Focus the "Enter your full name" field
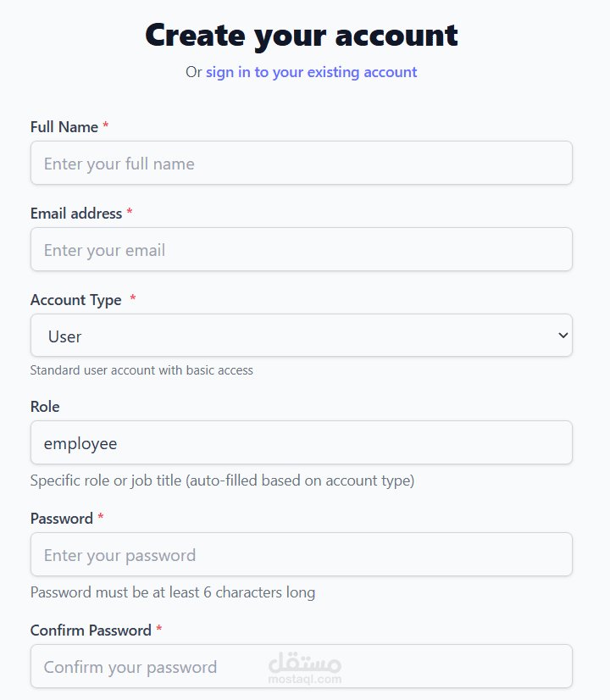This screenshot has width=610, height=700. pyautogui.click(x=301, y=163)
